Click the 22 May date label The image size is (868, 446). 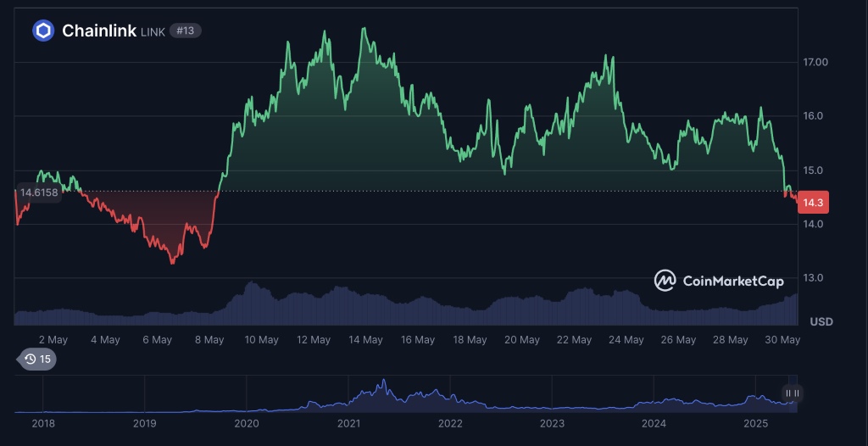click(574, 340)
